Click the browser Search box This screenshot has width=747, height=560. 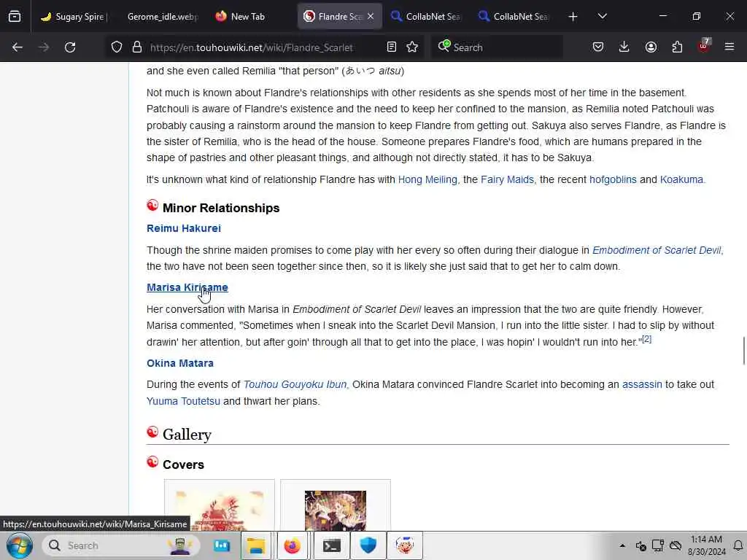[495, 47]
